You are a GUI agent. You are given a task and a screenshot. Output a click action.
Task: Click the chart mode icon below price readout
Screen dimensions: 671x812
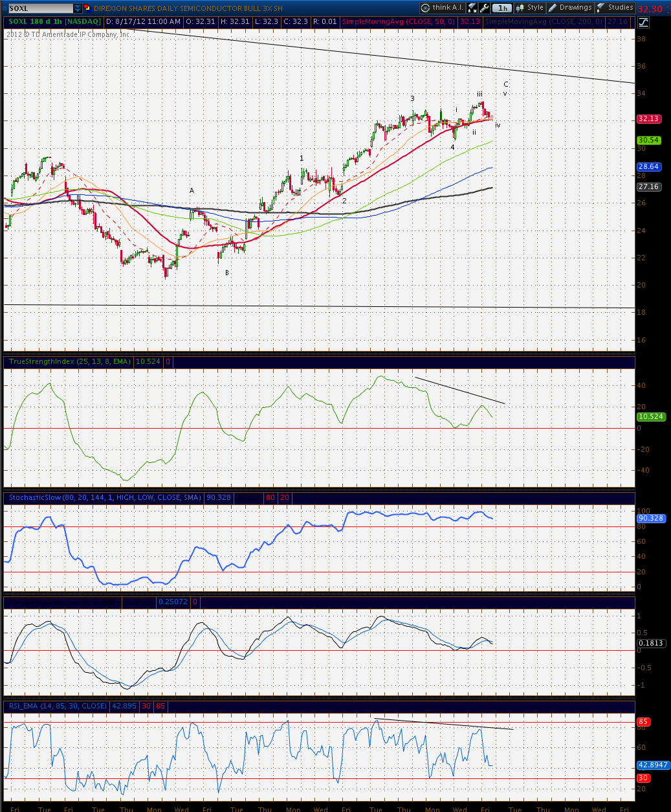pos(643,22)
